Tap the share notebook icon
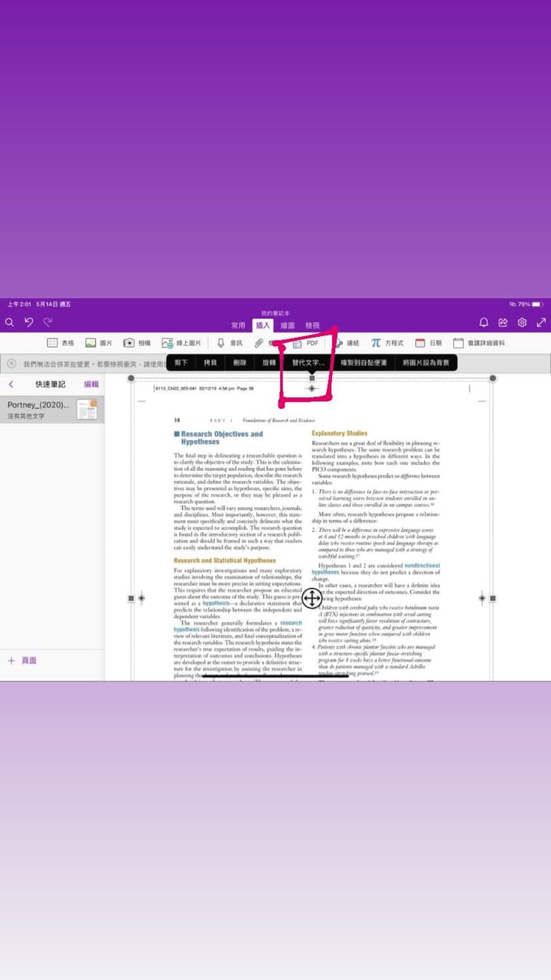551x980 pixels. coord(503,323)
